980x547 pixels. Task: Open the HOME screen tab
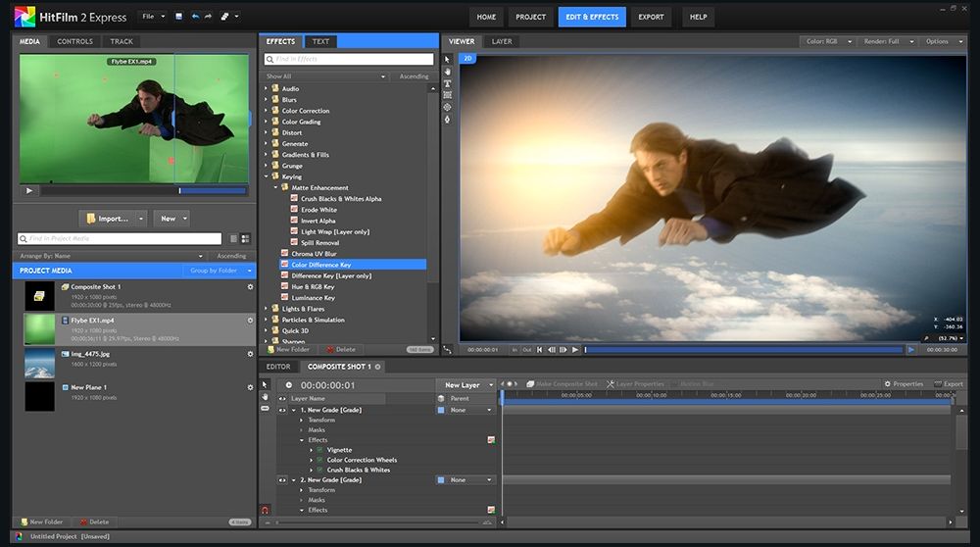(486, 17)
